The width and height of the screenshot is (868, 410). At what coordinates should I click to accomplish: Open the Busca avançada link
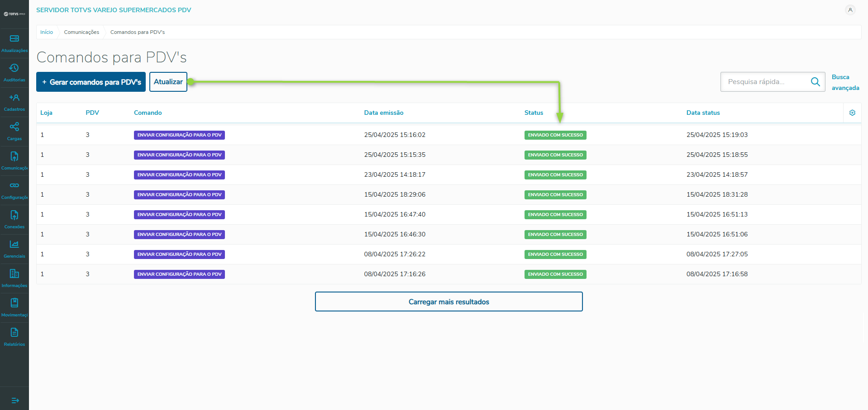coord(845,82)
